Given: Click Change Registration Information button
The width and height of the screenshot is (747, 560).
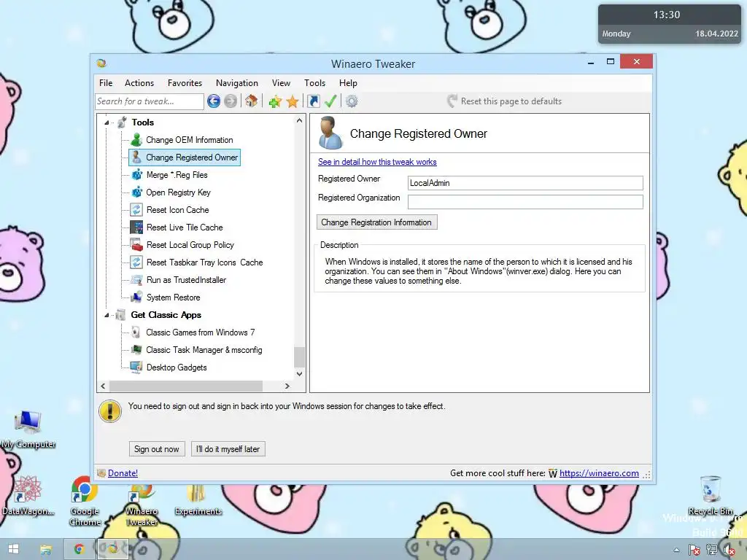Looking at the screenshot, I should point(376,222).
